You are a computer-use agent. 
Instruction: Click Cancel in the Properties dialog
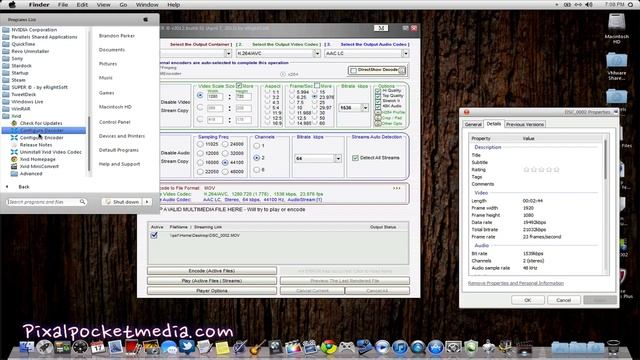point(563,300)
